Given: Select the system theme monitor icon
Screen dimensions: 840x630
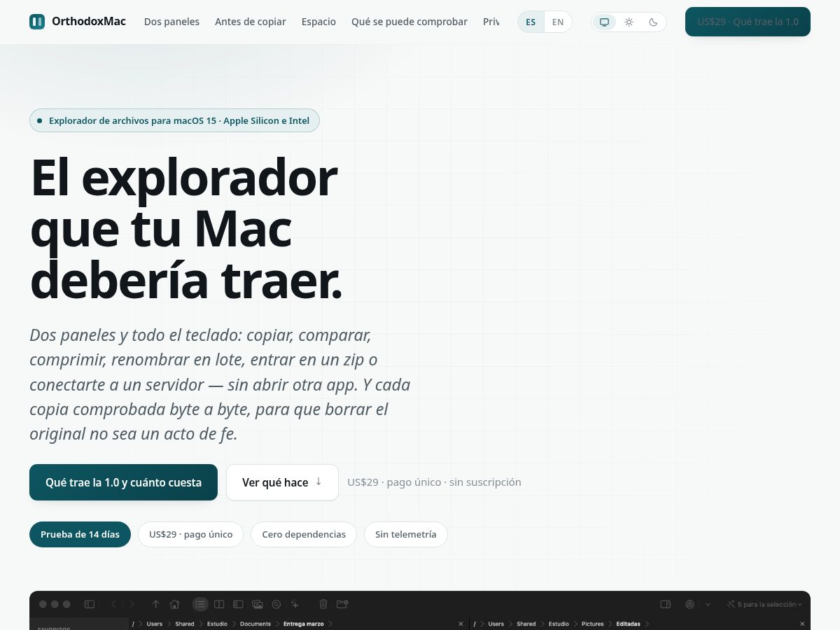Looking at the screenshot, I should [x=604, y=22].
